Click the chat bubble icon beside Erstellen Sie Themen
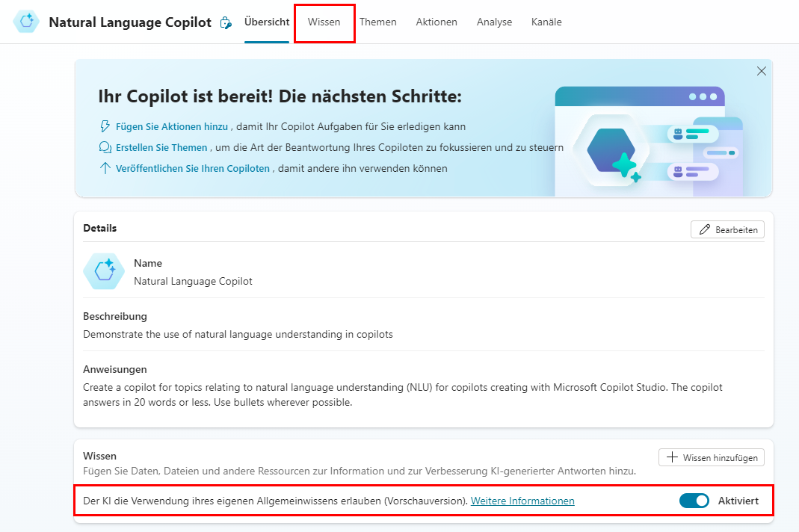The image size is (799, 532). coord(105,147)
